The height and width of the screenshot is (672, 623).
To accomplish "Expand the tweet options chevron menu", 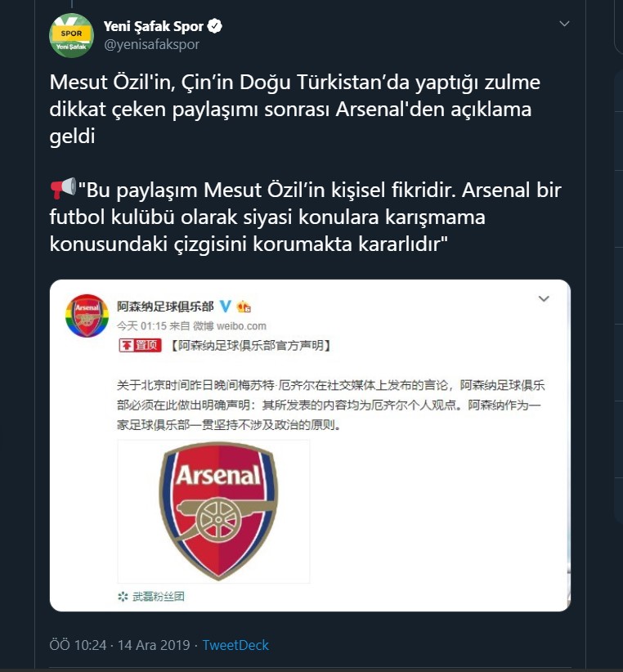I will click(x=564, y=25).
